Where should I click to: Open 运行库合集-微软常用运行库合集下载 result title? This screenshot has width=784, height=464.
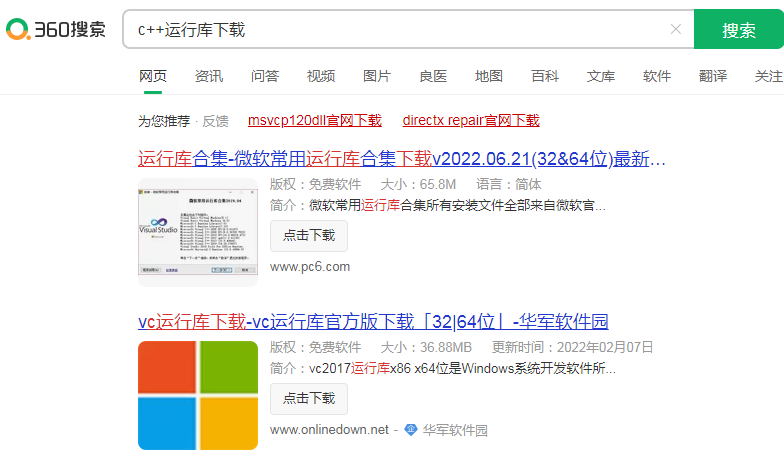click(402, 158)
